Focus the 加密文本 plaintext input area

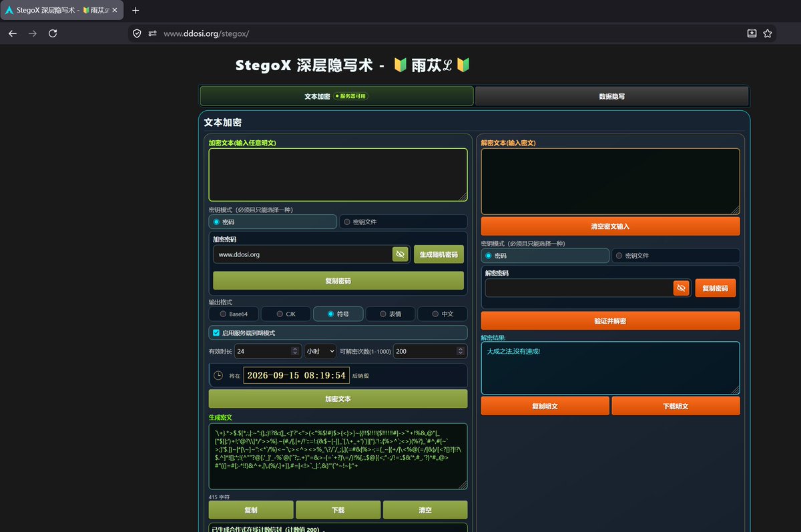click(338, 175)
